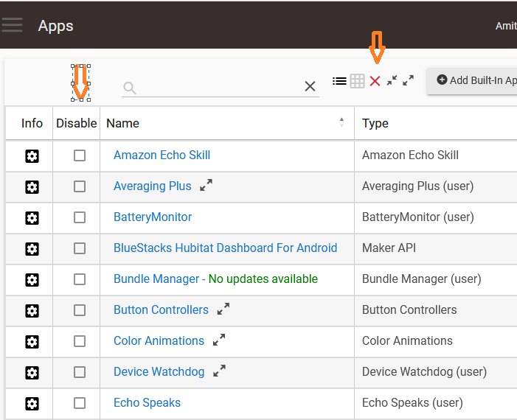Tick Disable checkbox for Color Animations
The width and height of the screenshot is (517, 420).
(x=80, y=341)
